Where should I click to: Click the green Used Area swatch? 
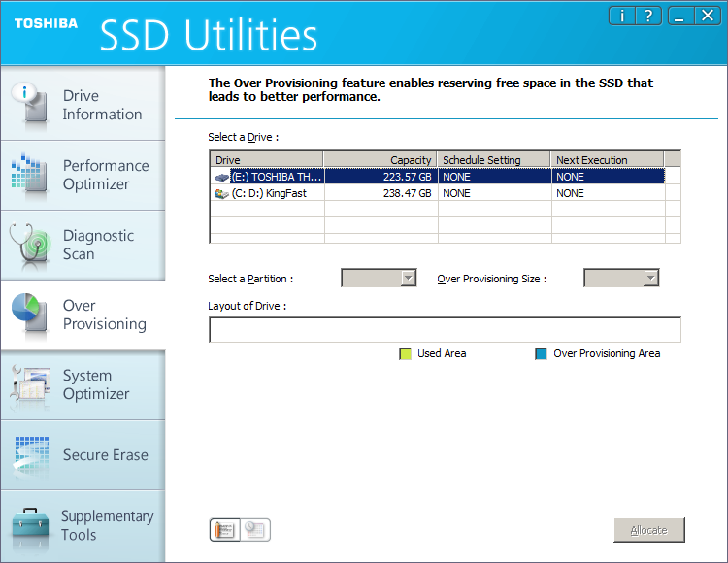click(x=406, y=354)
